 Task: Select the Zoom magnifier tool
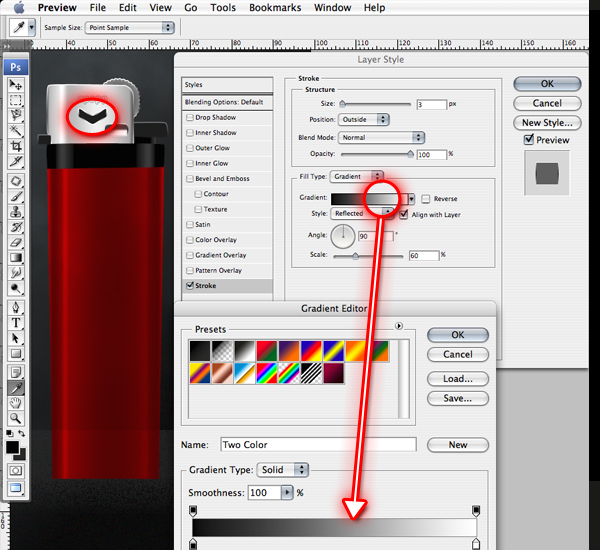[x=16, y=417]
